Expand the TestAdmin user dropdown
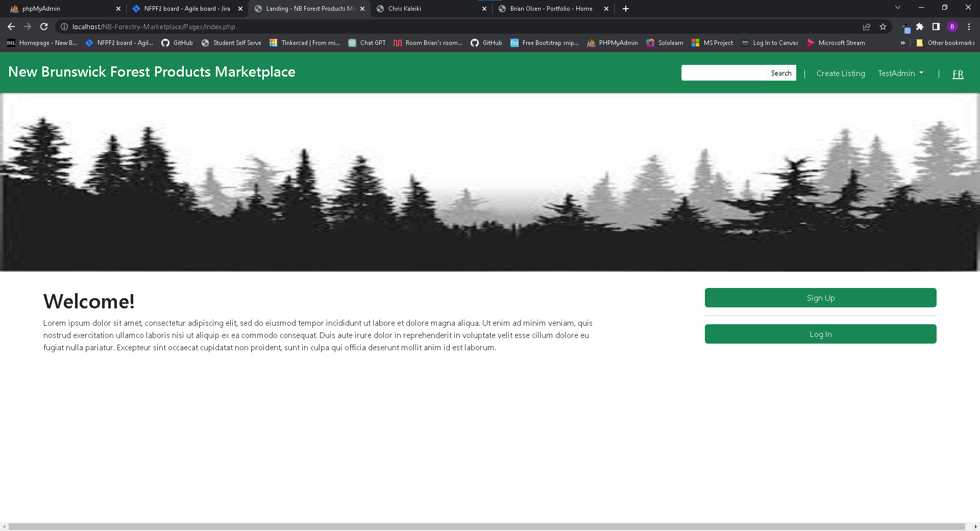Viewport: 980px width, 531px height. (900, 74)
